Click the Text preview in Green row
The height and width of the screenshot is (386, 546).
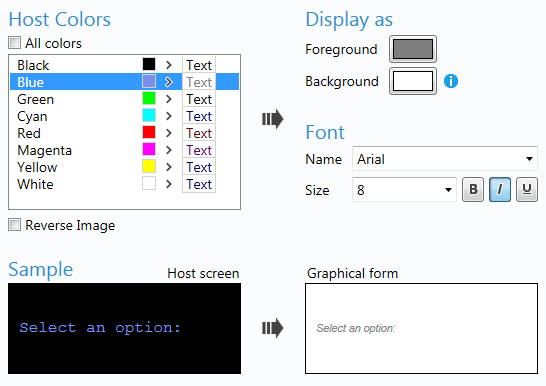pyautogui.click(x=199, y=99)
